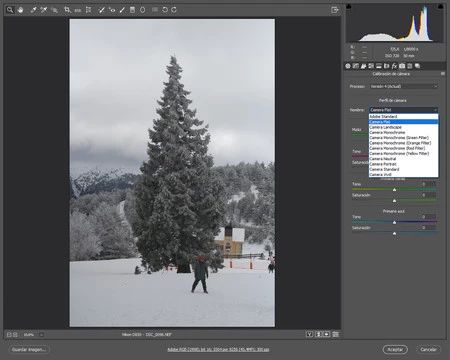Open the Calibración de cámara panel menu
The width and height of the screenshot is (450, 360).
443,74
